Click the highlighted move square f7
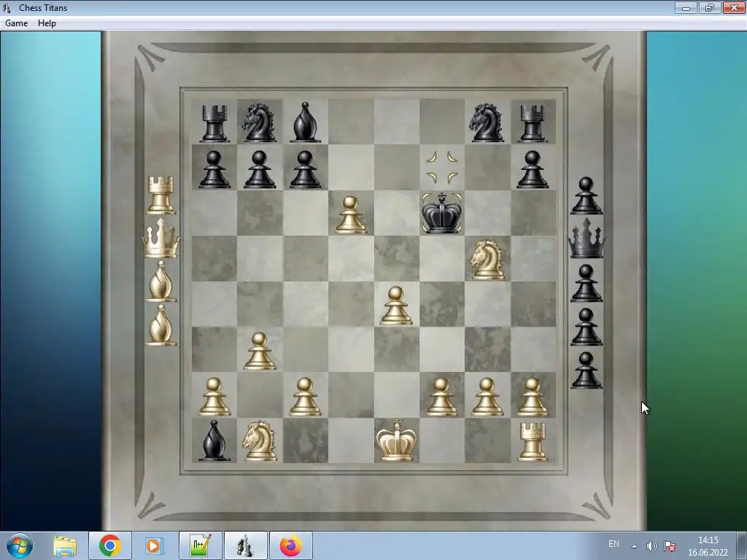This screenshot has width=747, height=560. 441,167
